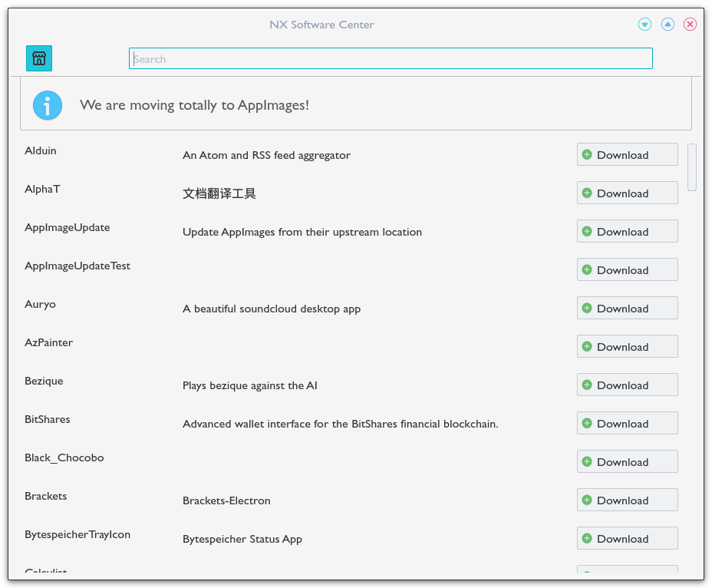Select the Auryo app name
Image resolution: width=712 pixels, height=588 pixels.
pyautogui.click(x=40, y=305)
